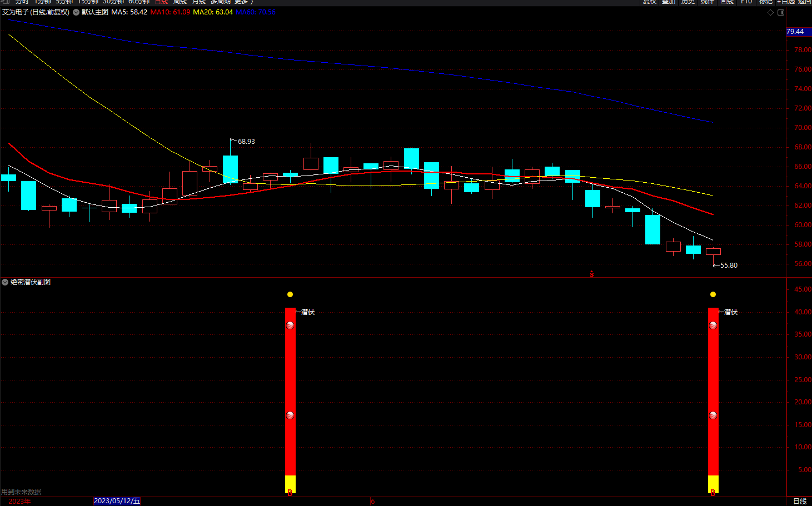Open the dropdown arrow beside 默认主图
Screen dimensions: 812x506
click(x=76, y=12)
